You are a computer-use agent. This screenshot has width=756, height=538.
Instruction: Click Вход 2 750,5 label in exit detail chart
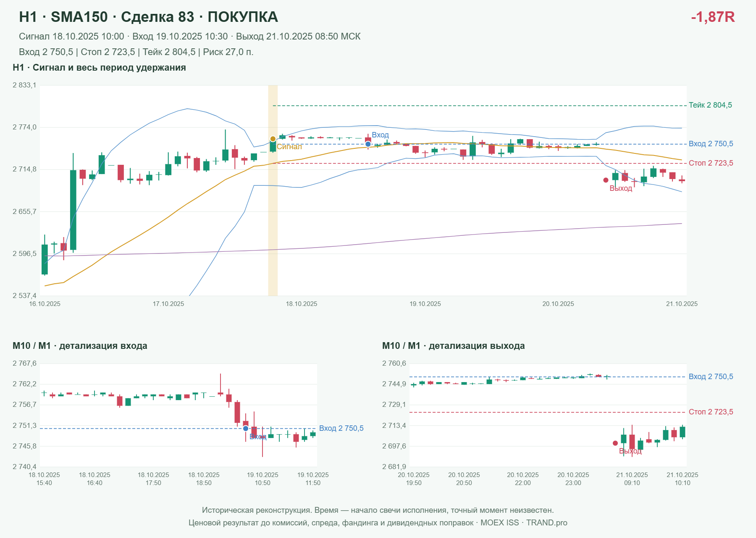click(x=711, y=377)
